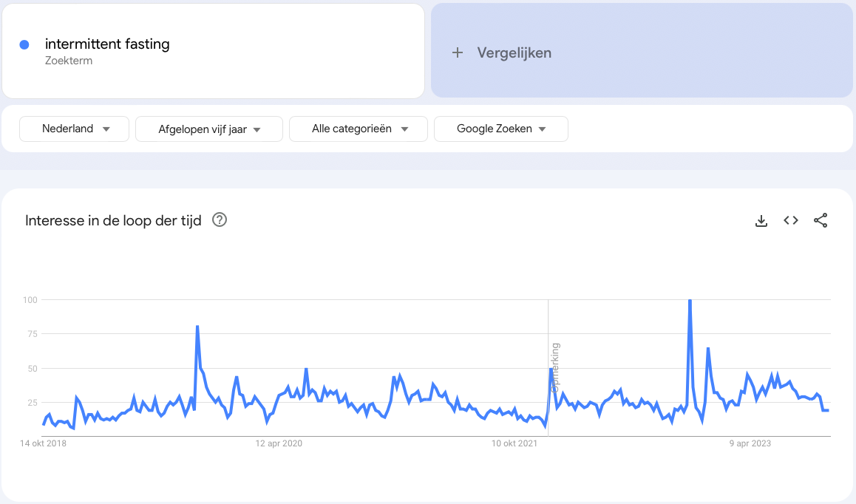
Task: Switch search type with Google Zoeken dropdown
Action: coord(501,129)
